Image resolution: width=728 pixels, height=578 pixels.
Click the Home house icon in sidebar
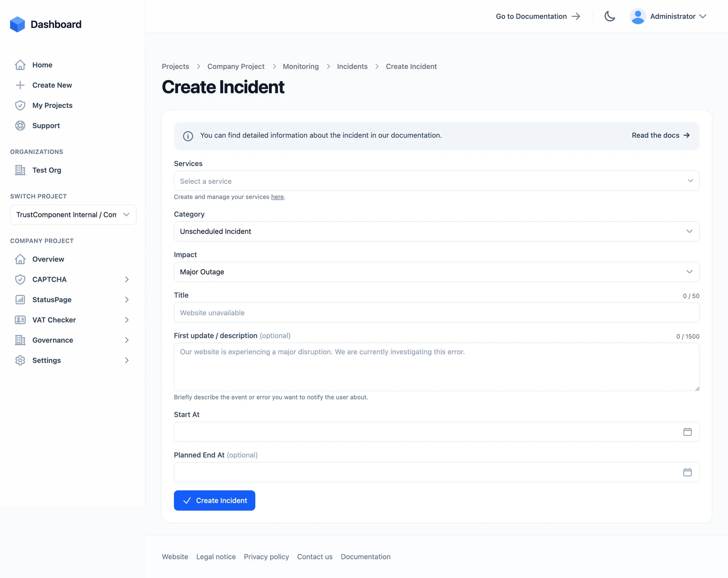click(x=20, y=65)
